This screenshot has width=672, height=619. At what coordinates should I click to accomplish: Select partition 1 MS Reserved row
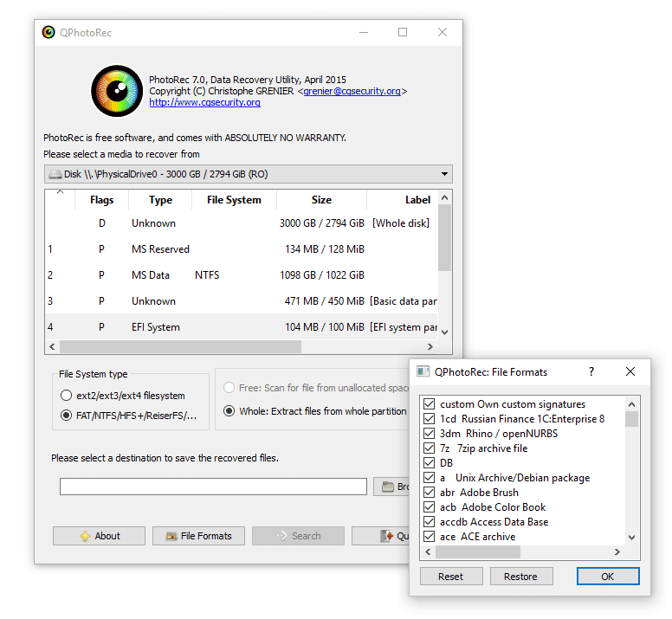[x=242, y=248]
